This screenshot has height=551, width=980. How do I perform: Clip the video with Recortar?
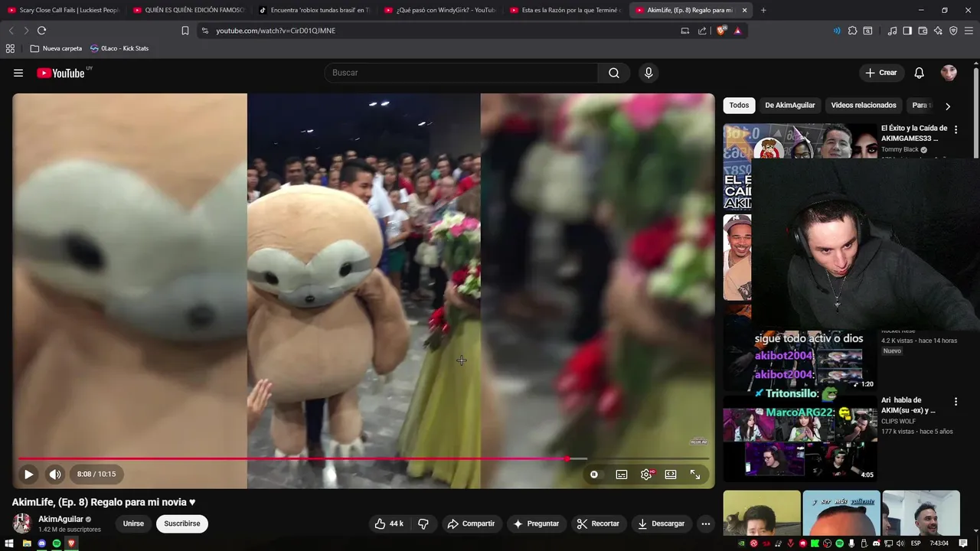point(598,523)
